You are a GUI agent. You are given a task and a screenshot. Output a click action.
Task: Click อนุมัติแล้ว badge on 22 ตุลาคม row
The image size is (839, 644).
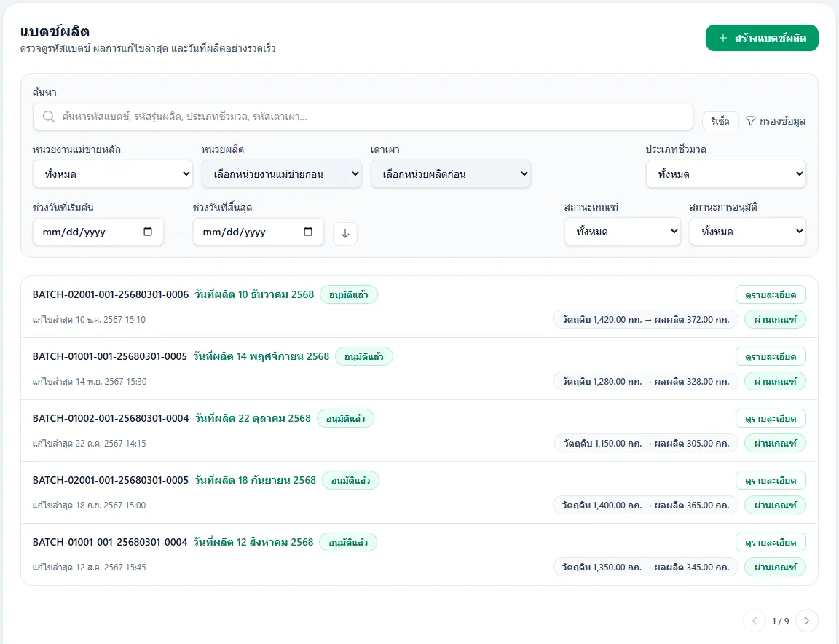pyautogui.click(x=346, y=419)
